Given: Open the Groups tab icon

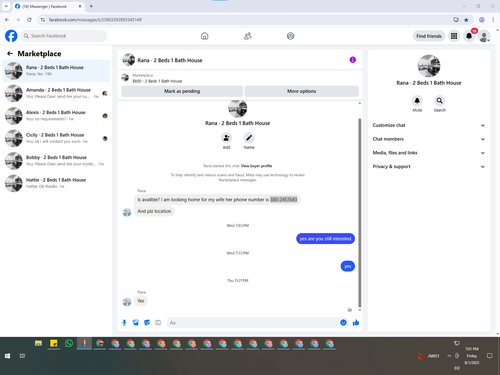Looking at the screenshot, I should [291, 36].
